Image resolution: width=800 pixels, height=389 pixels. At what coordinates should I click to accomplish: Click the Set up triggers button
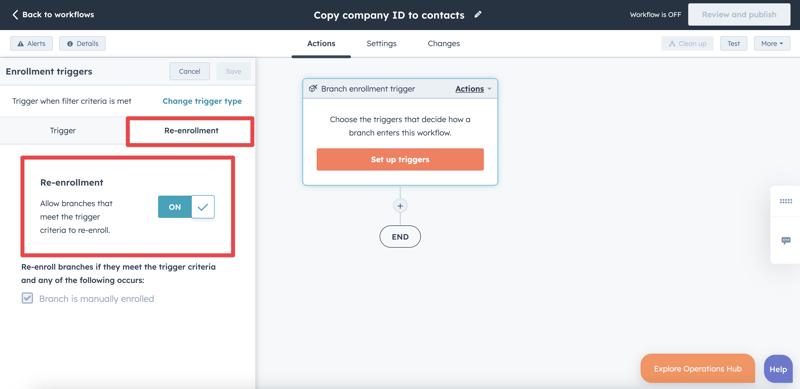[400, 159]
